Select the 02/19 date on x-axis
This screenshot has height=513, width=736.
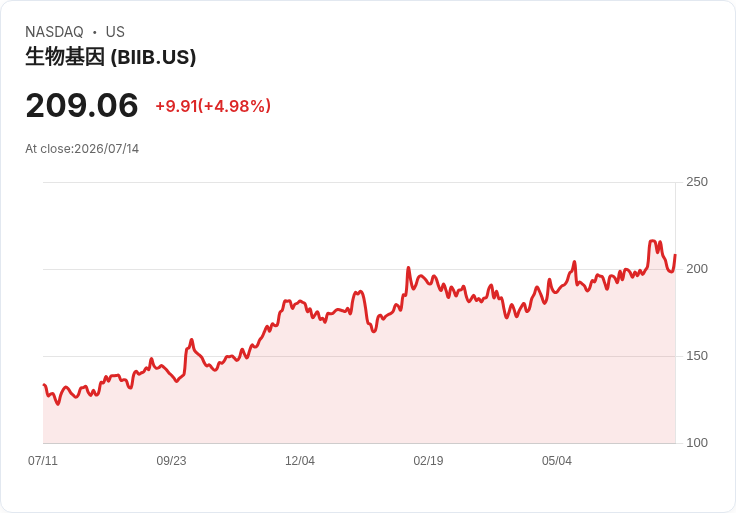click(x=428, y=461)
